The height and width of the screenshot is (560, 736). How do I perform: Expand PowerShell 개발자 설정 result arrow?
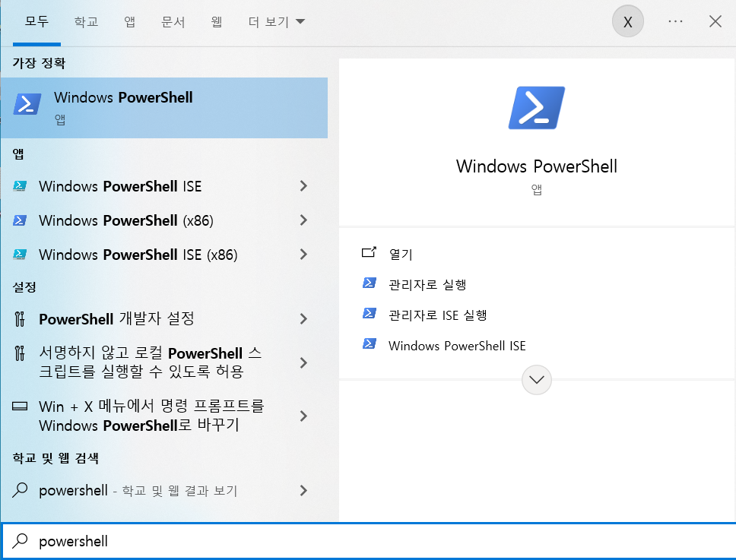click(x=303, y=319)
